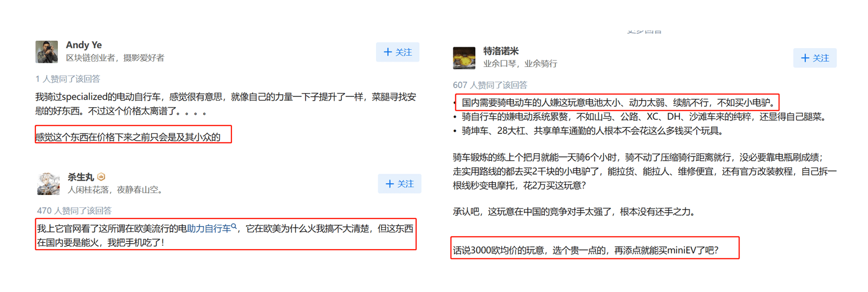Click 1 人赞同了该回答 text
This screenshot has width=868, height=292.
(68, 79)
